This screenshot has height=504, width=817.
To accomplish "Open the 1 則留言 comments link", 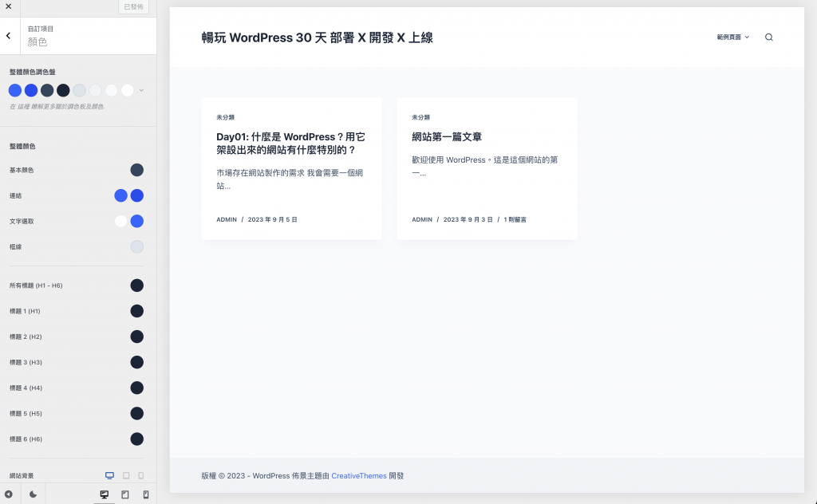I will point(515,220).
